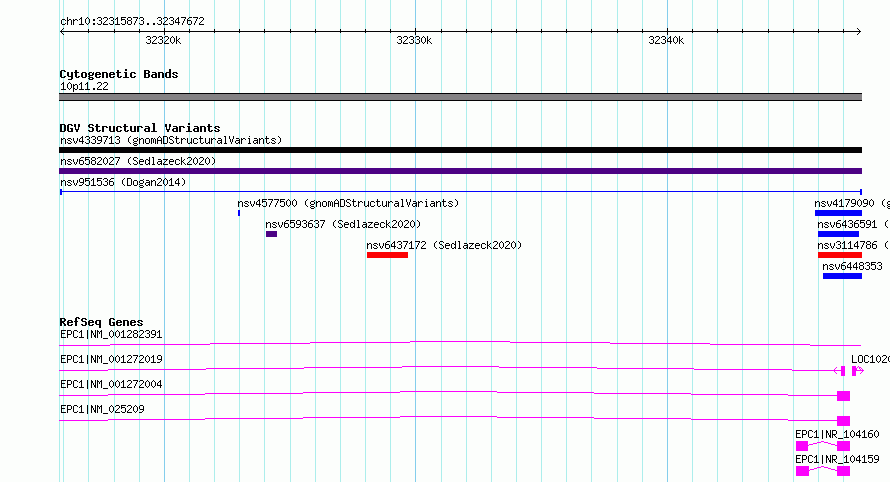
Task: Open variant label nsv4339713 (gnomADStructuralVariants)
Action: click(171, 140)
